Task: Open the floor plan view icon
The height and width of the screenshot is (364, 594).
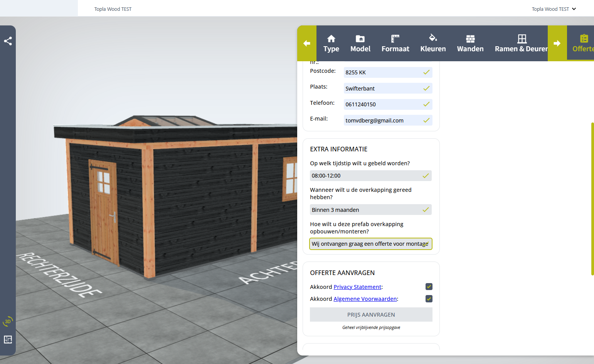Action: [x=8, y=339]
